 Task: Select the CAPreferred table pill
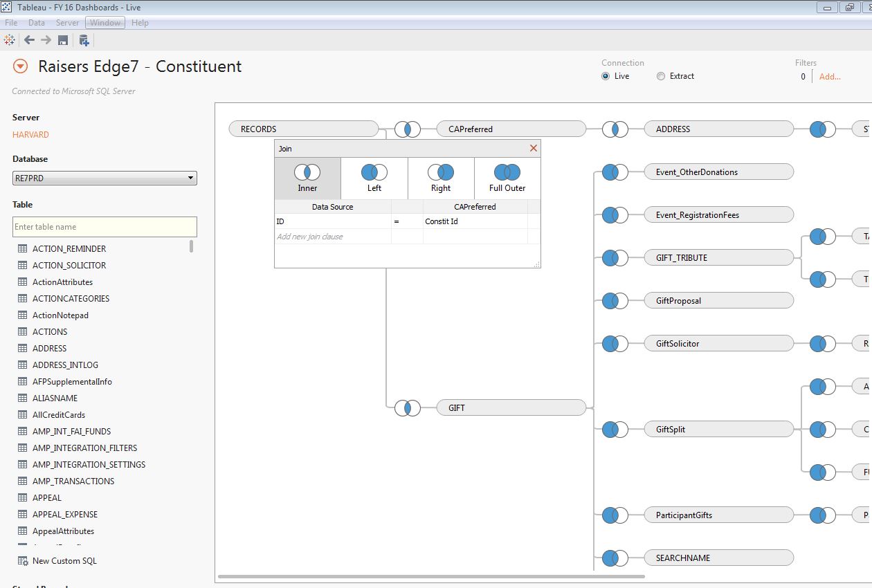511,129
